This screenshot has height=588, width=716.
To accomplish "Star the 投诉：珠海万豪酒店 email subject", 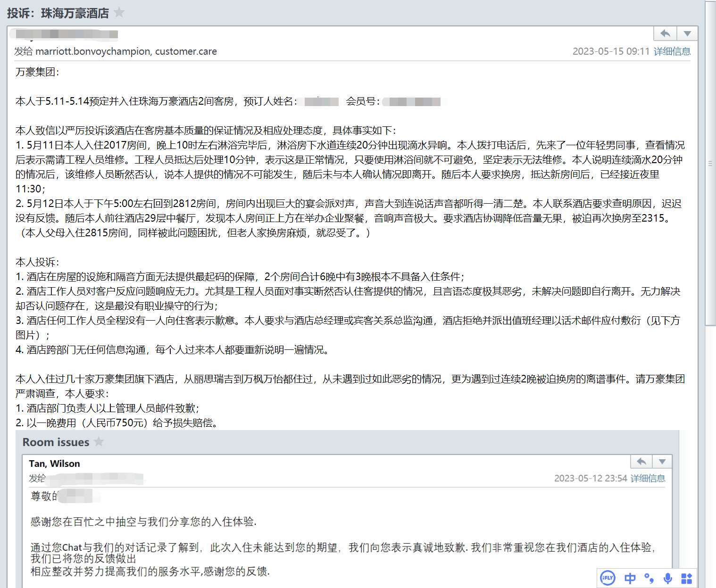I will click(120, 12).
